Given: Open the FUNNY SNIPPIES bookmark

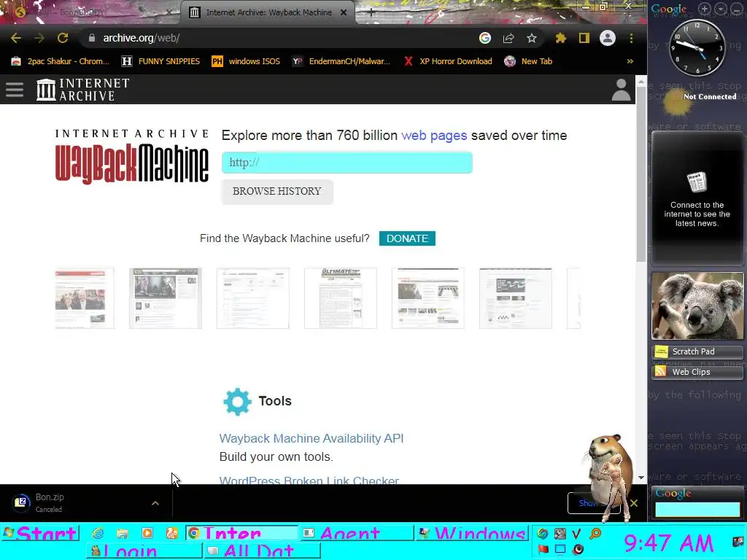Looking at the screenshot, I should coord(160,61).
